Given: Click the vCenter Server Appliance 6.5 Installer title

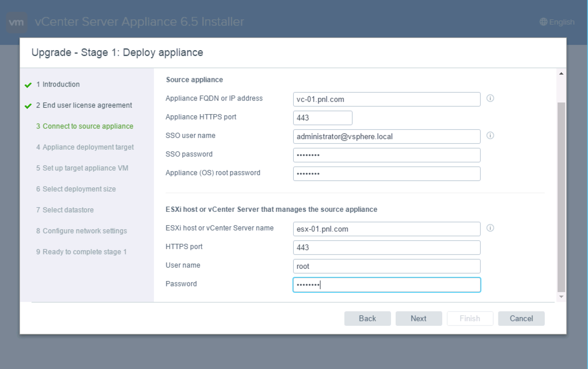Looking at the screenshot, I should coord(139,22).
